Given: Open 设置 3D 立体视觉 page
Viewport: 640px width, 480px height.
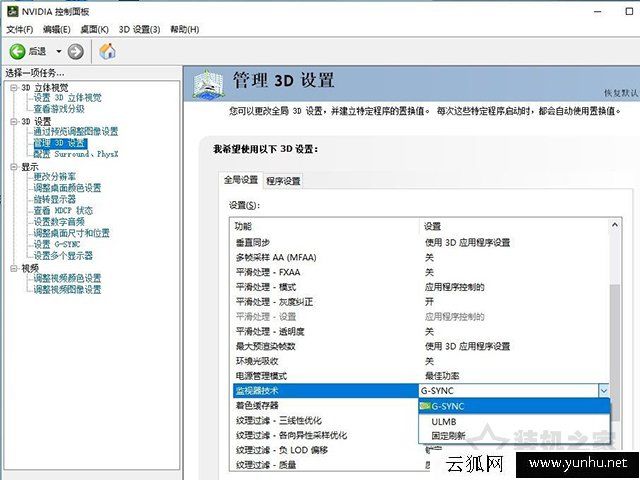Looking at the screenshot, I should coord(67,98).
